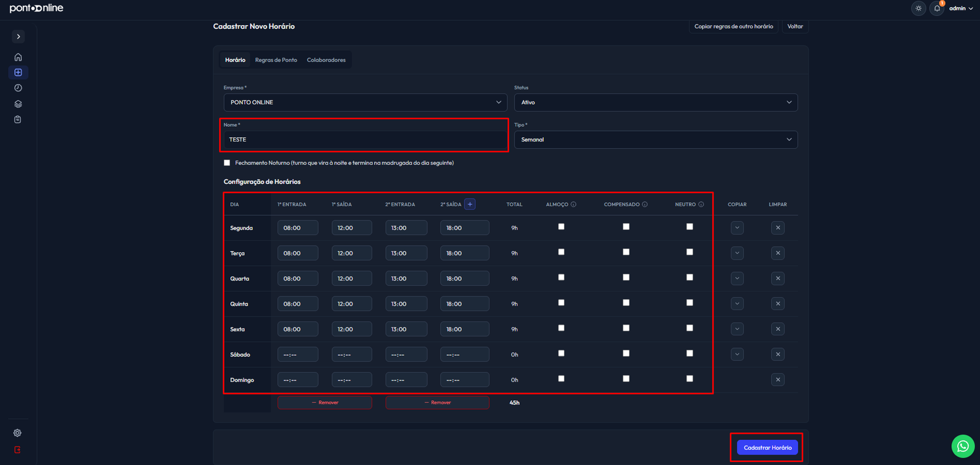This screenshot has height=465, width=980.
Task: Open the Status Ativo dropdown
Action: click(x=656, y=102)
